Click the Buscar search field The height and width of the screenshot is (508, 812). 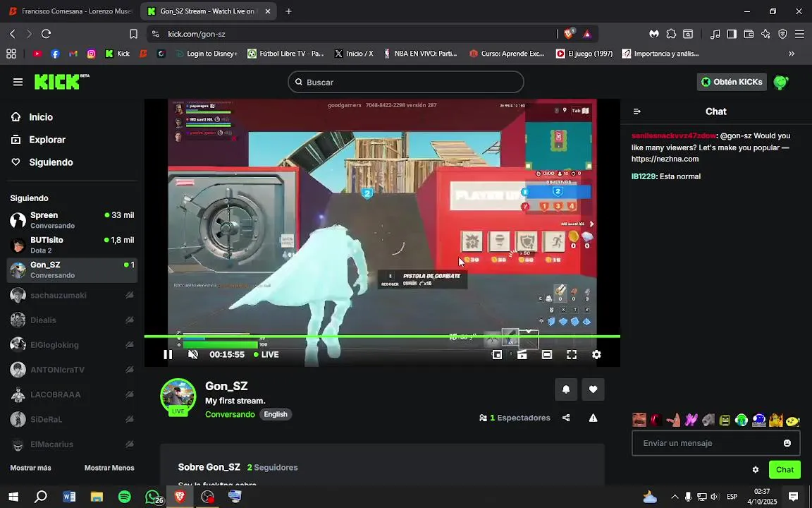click(406, 82)
